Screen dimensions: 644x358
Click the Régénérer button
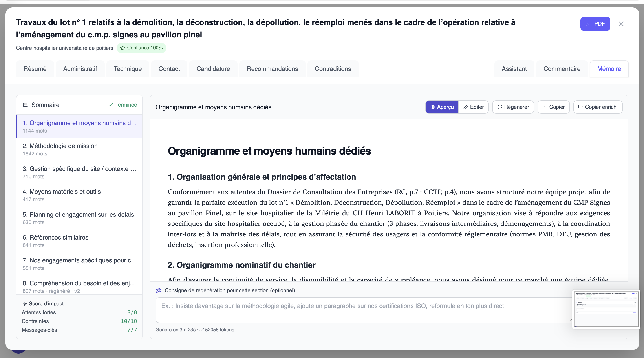coord(513,107)
